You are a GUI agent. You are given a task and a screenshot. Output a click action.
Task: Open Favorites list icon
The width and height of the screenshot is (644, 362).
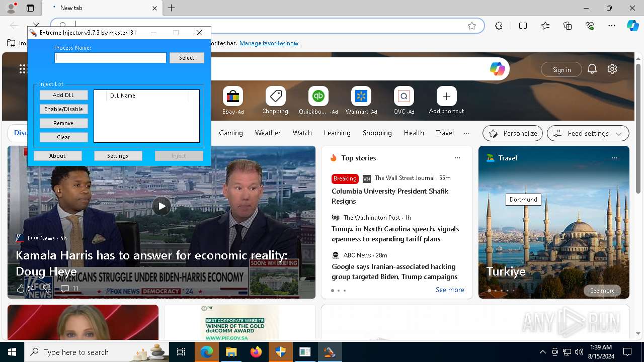(545, 26)
